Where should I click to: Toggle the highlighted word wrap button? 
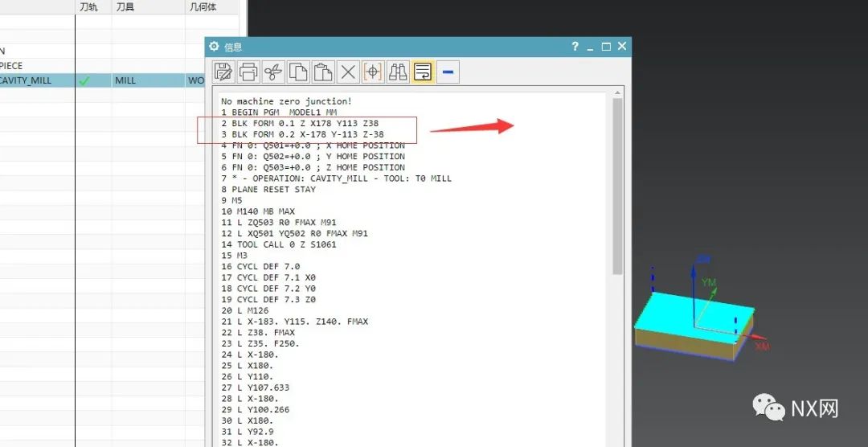pos(422,72)
